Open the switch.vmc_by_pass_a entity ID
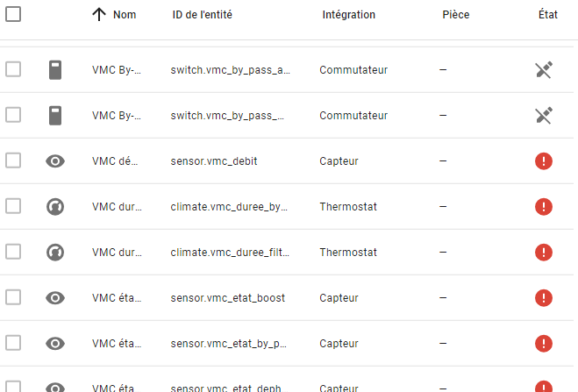Viewport: 578px width, 392px height. coord(228,70)
